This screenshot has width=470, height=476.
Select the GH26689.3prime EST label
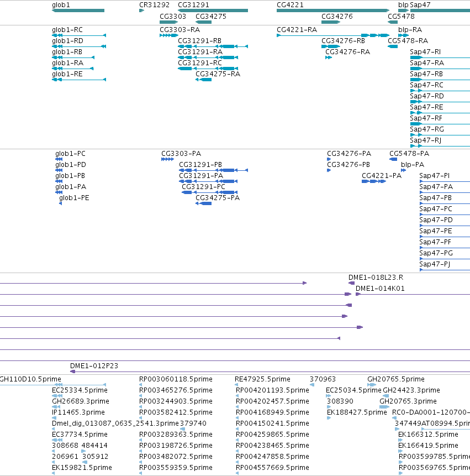pyautogui.click(x=80, y=401)
